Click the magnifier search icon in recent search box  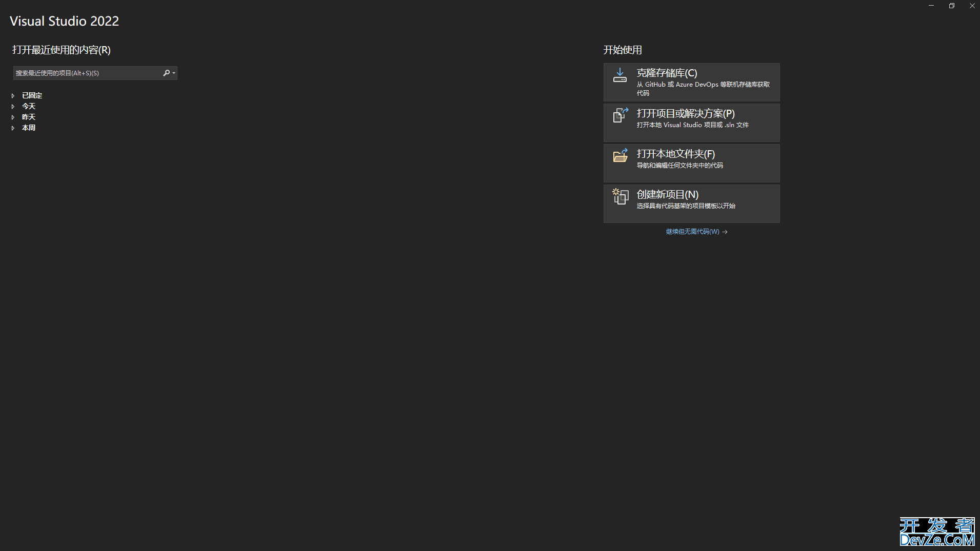pos(166,73)
